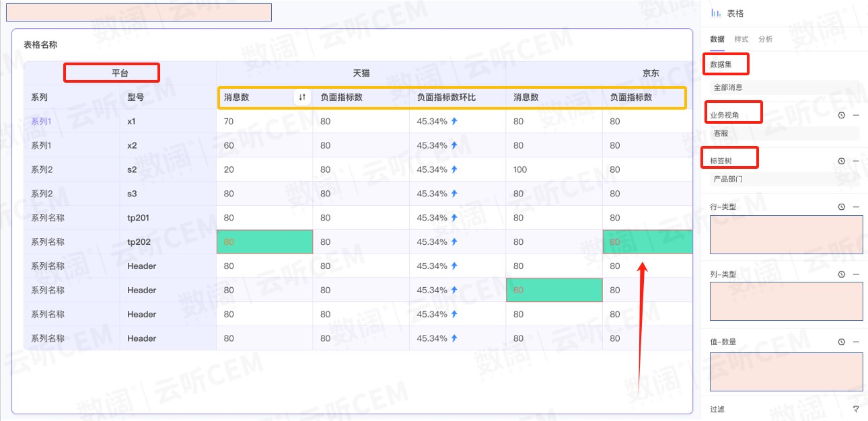Screen dimensions: 868x421
Task: Click the 系列1 link in first row
Action: click(41, 122)
